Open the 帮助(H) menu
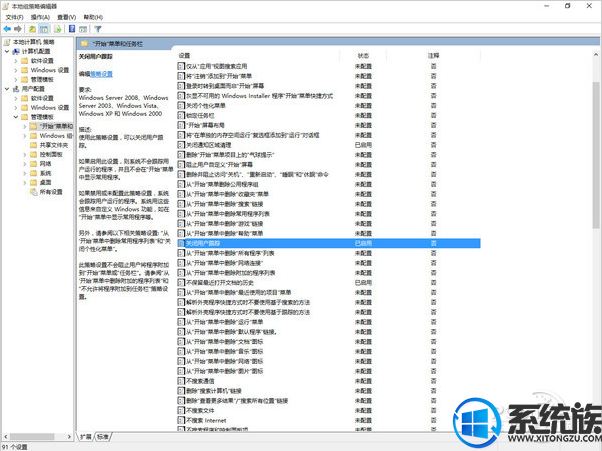Image resolution: width=602 pixels, height=451 pixels. (93, 17)
